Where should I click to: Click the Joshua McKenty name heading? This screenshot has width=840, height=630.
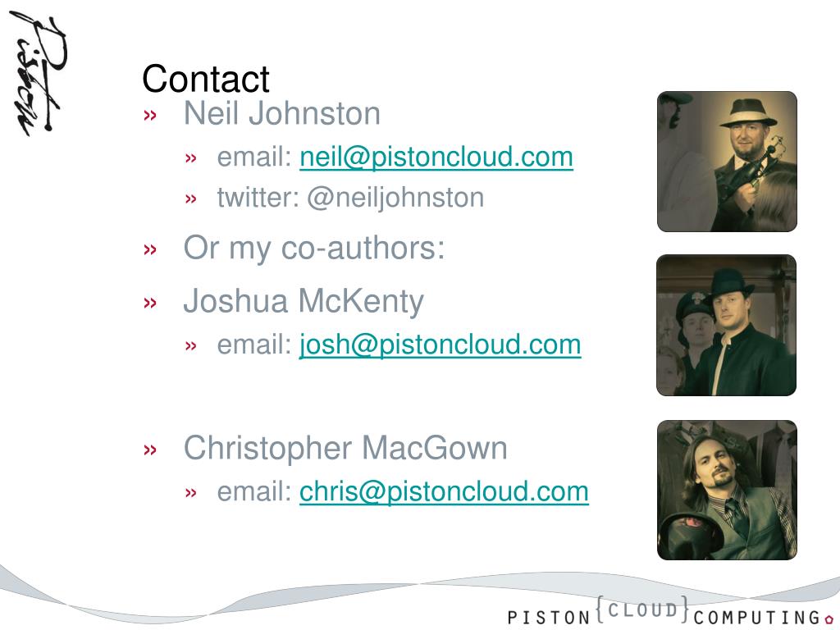coord(304,300)
